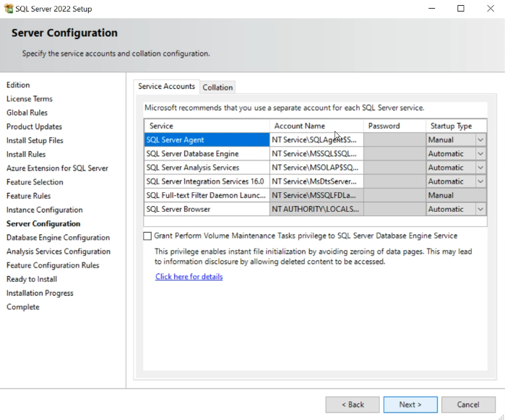
Task: Select the Install Rules step
Action: (26, 155)
